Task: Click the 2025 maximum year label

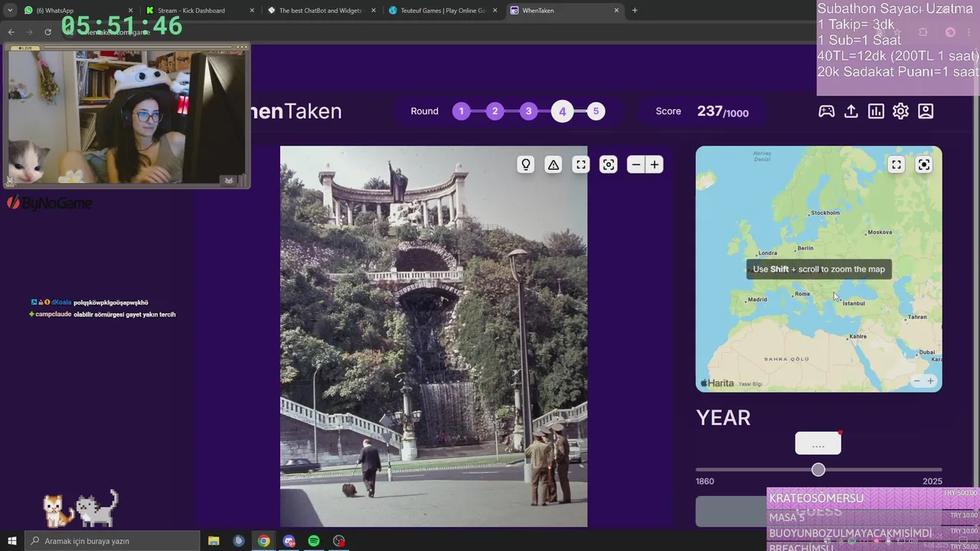Action: 933,481
